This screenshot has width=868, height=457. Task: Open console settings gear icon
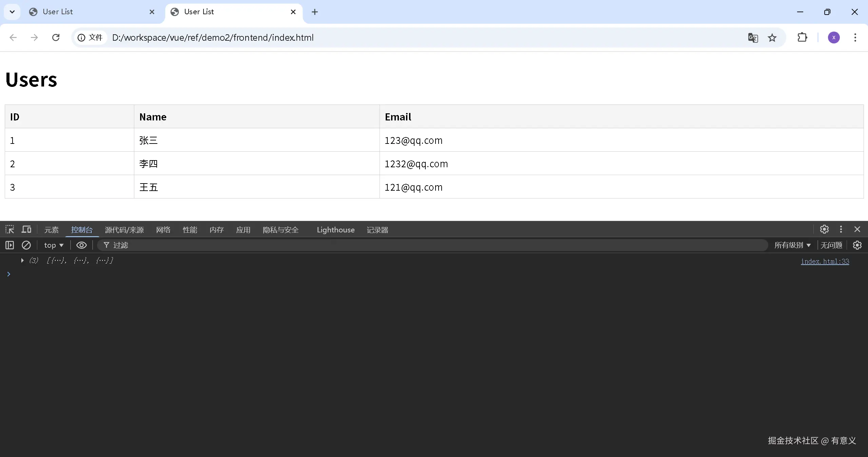(x=857, y=245)
